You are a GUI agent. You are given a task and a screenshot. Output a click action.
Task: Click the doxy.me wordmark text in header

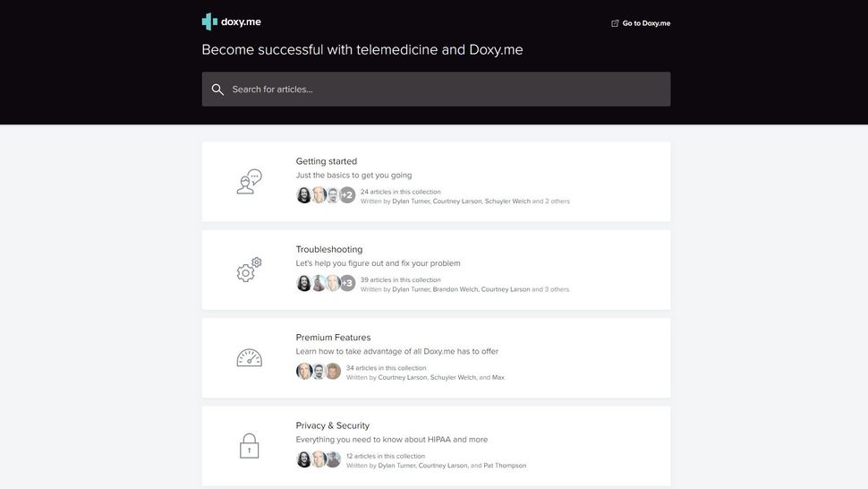[x=242, y=21]
